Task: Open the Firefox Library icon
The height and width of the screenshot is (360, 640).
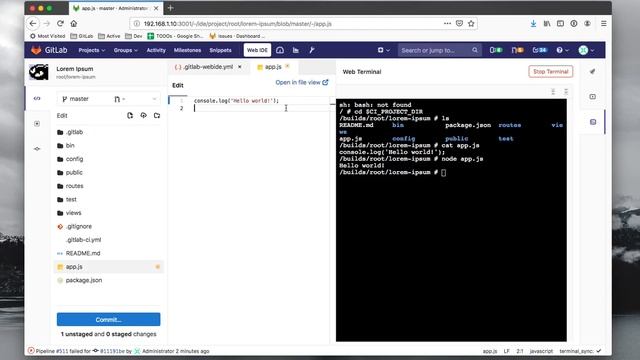Action: [x=547, y=24]
